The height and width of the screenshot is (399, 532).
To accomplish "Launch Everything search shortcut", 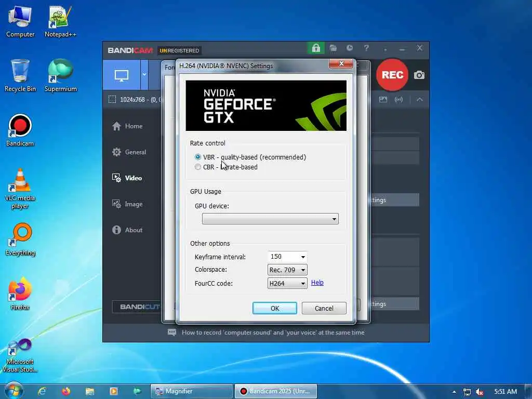I will 20,240.
